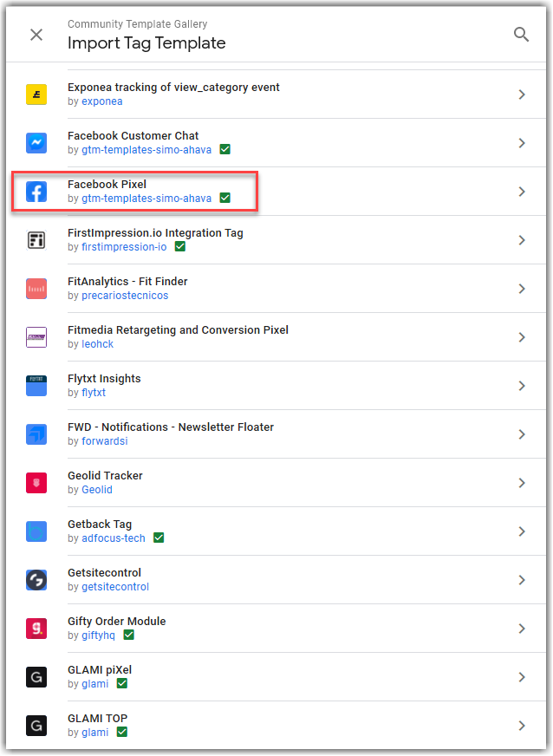This screenshot has width=553, height=756.
Task: Select 'Gifty Order Module' template title
Action: [117, 621]
